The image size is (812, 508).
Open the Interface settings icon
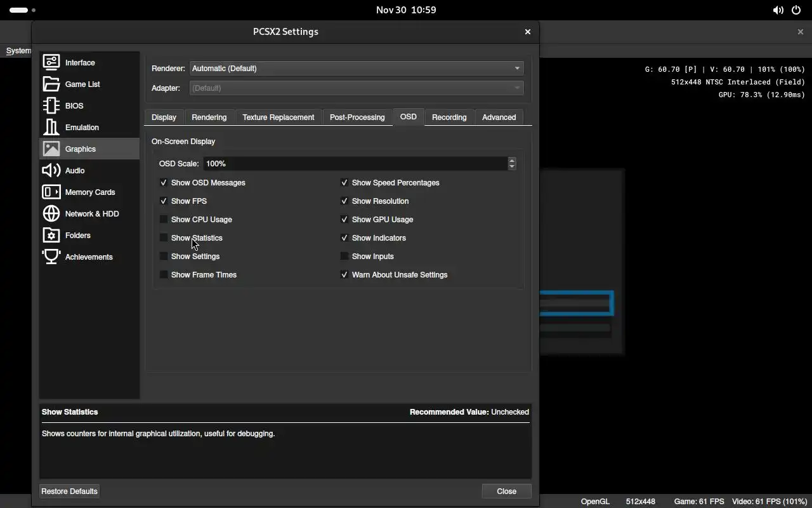[51, 62]
